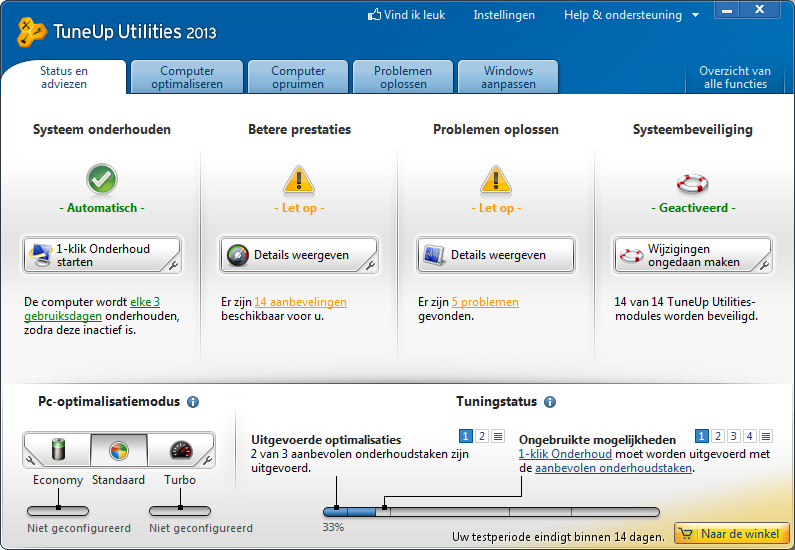Start 1-klik Onderhoud
Screen dimensions: 795x550
[102, 255]
